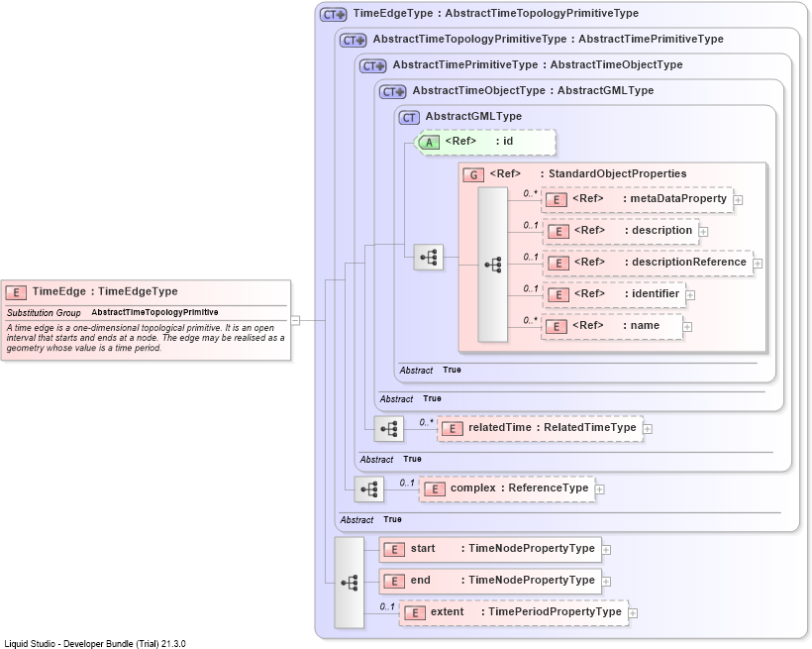The height and width of the screenshot is (649, 812).
Task: Click the sequence icon beside complex
Action: pos(369,489)
